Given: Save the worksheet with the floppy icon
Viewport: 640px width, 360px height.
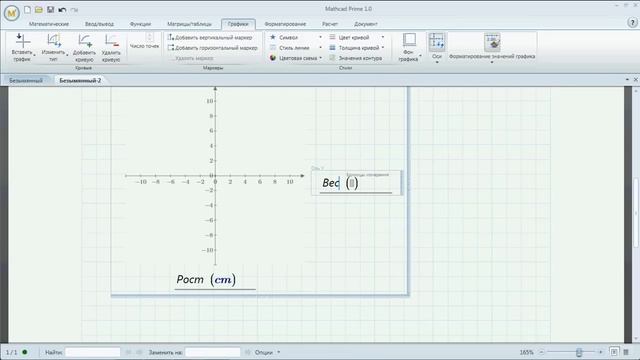Looking at the screenshot, I should click(51, 9).
